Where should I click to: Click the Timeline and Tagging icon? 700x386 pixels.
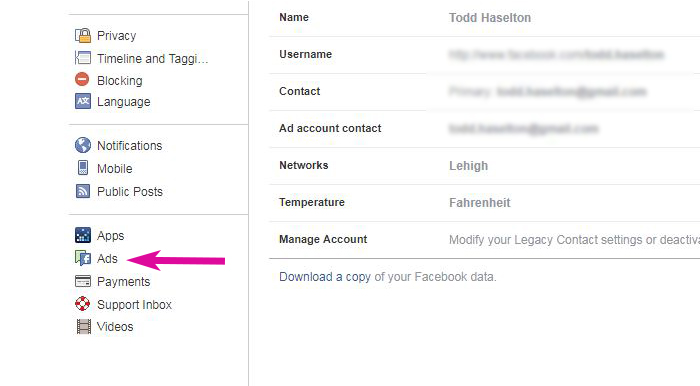83,58
